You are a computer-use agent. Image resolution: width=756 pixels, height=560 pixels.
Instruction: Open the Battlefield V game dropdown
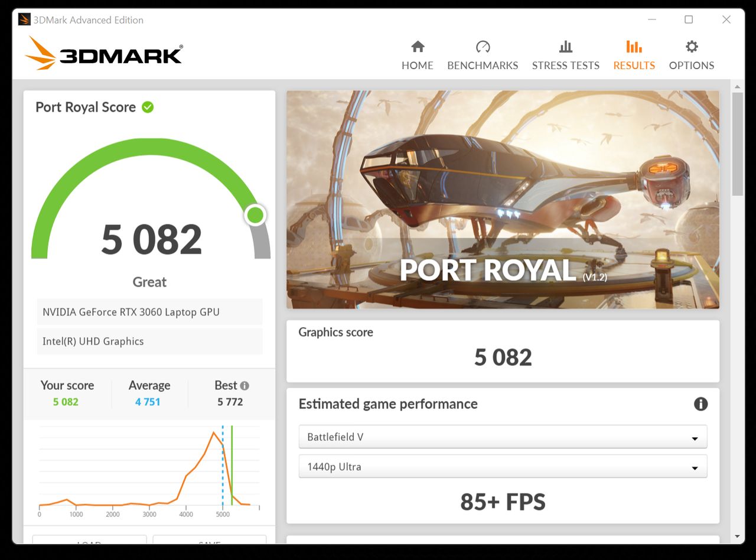(x=503, y=437)
